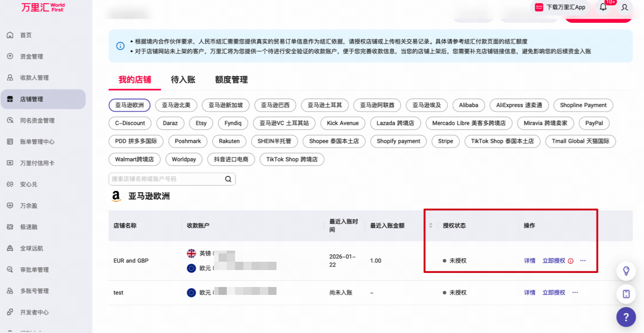Switch to the 额度管理 tab
Viewport: 644px width, 333px height.
[x=231, y=80]
